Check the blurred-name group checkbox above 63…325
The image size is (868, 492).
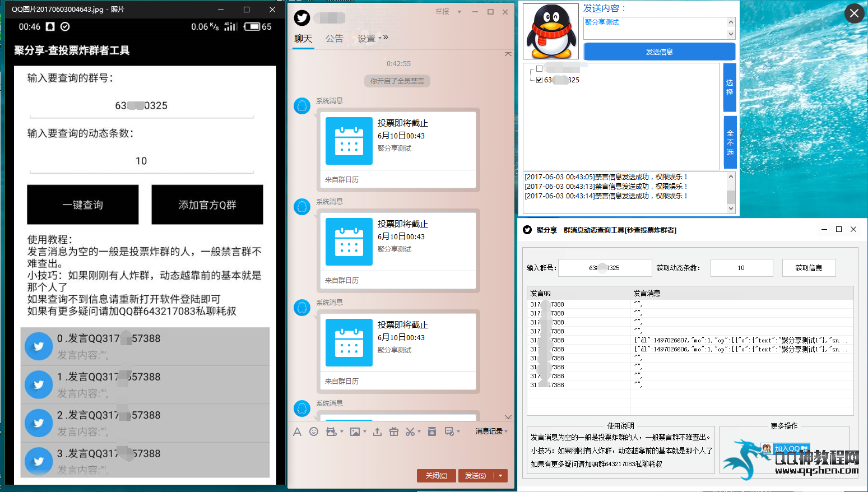(539, 69)
